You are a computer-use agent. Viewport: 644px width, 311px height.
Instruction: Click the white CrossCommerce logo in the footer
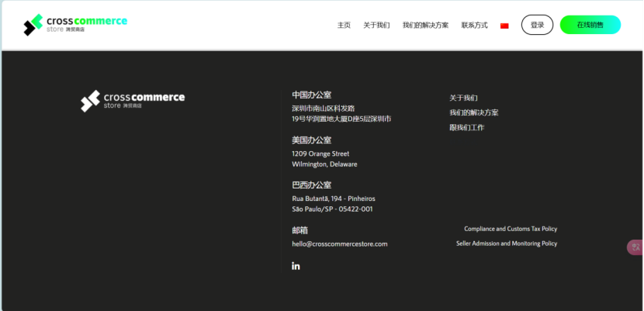[x=133, y=101]
